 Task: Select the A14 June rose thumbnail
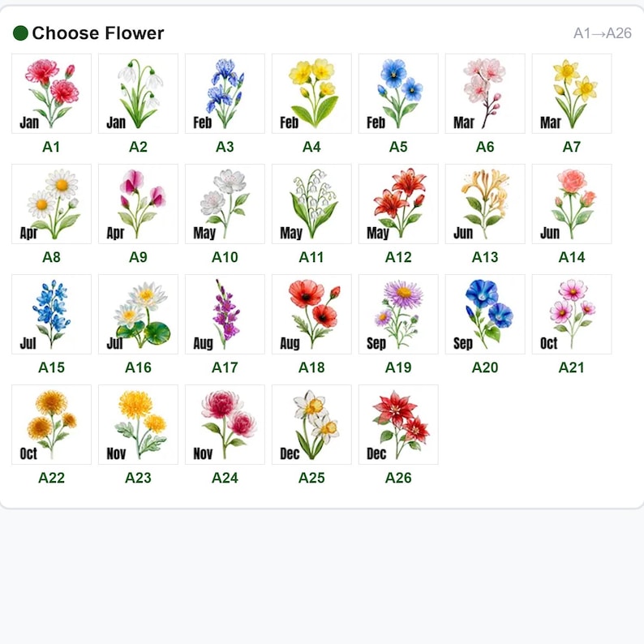click(571, 204)
